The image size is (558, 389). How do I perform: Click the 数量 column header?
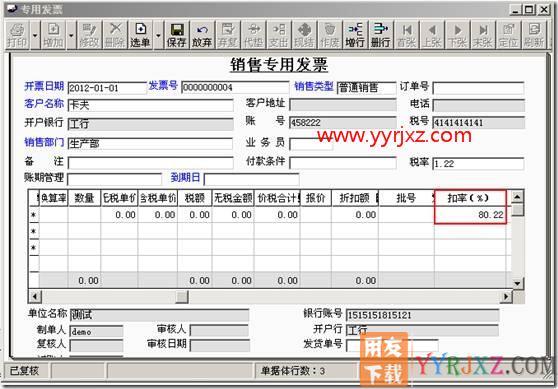coord(84,198)
